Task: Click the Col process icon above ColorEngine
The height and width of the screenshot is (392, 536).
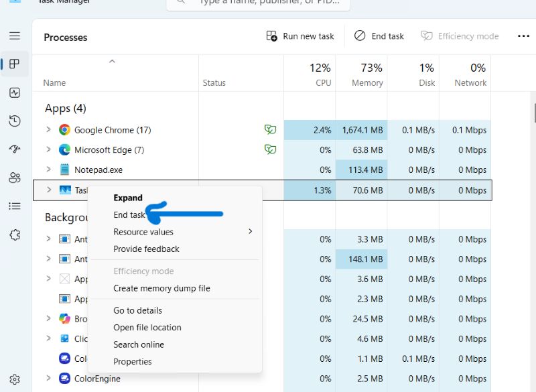Action: pos(64,358)
